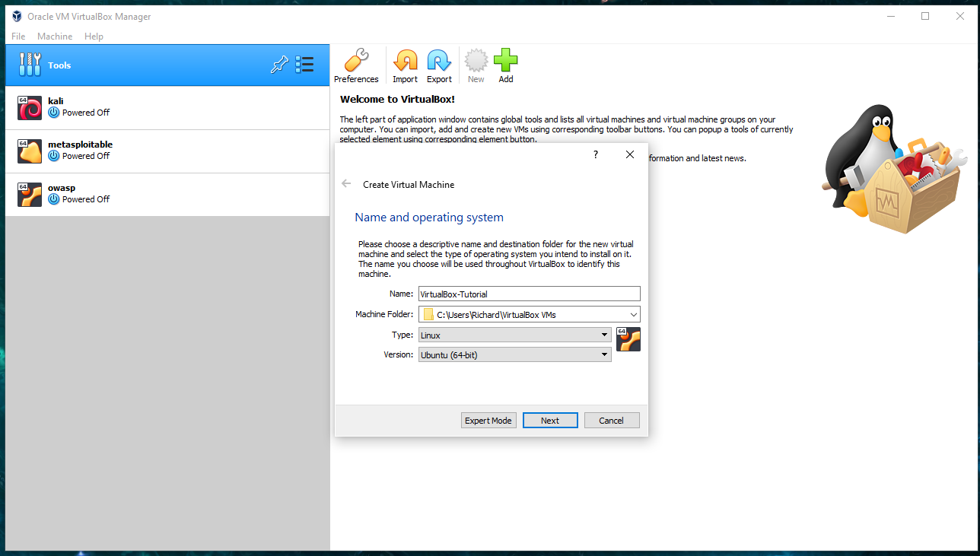Click the Export appliance toolbar icon
This screenshot has height=556, width=980.
[x=439, y=65]
